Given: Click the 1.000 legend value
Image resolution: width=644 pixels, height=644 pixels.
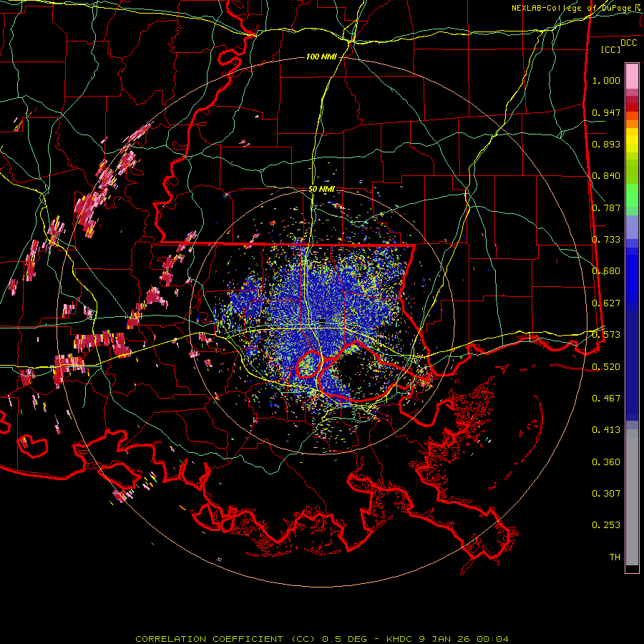Looking at the screenshot, I should coord(606,80).
